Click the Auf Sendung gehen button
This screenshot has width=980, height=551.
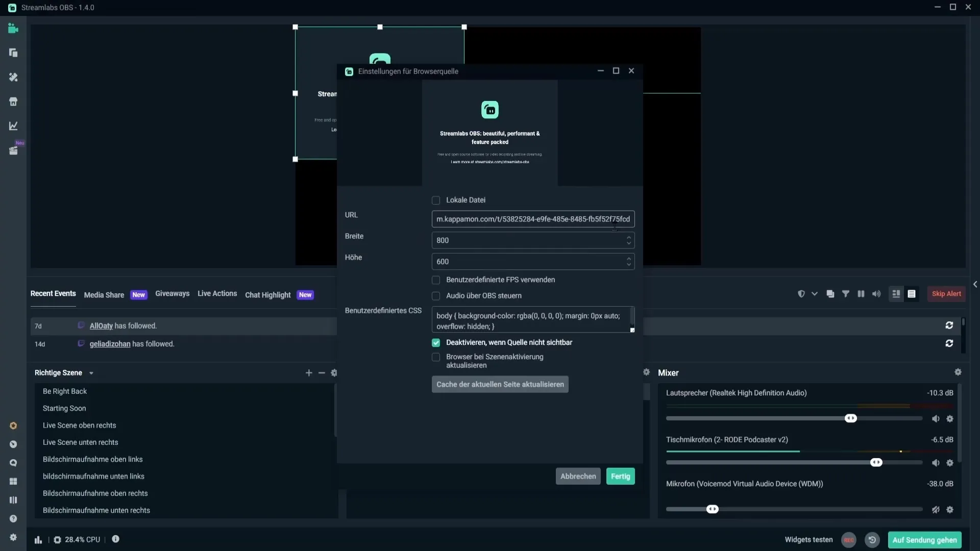tap(925, 540)
